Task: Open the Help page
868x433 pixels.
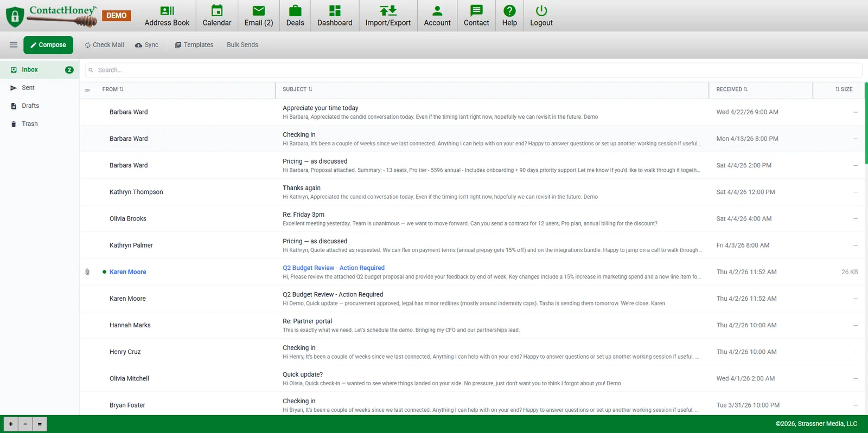Action: (x=509, y=16)
